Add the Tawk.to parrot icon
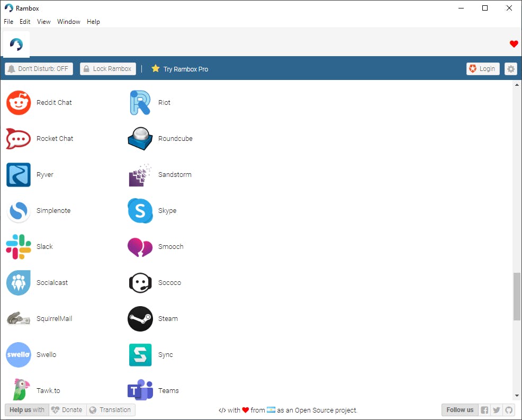 point(21,390)
